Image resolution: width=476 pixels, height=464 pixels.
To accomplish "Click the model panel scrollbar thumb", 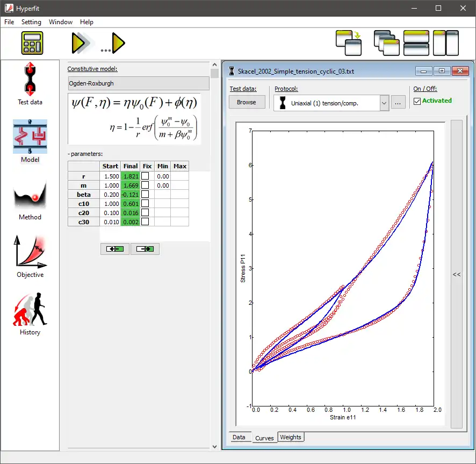I will pos(214,73).
